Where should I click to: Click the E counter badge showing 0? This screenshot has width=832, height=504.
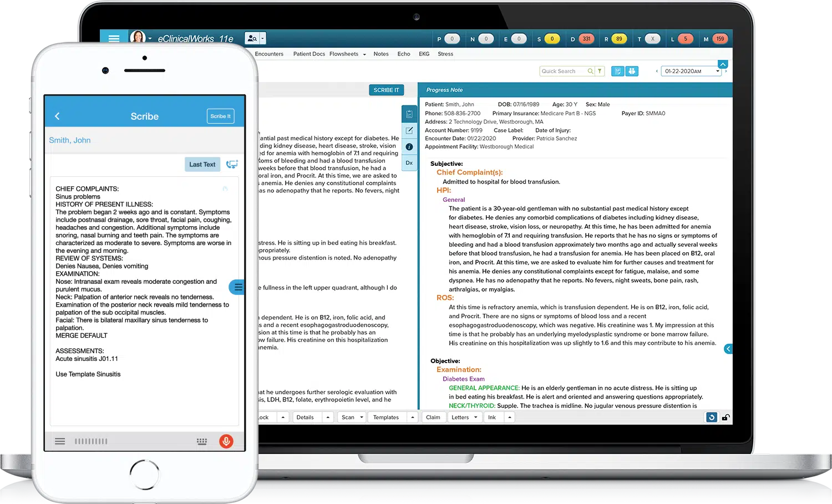click(519, 39)
